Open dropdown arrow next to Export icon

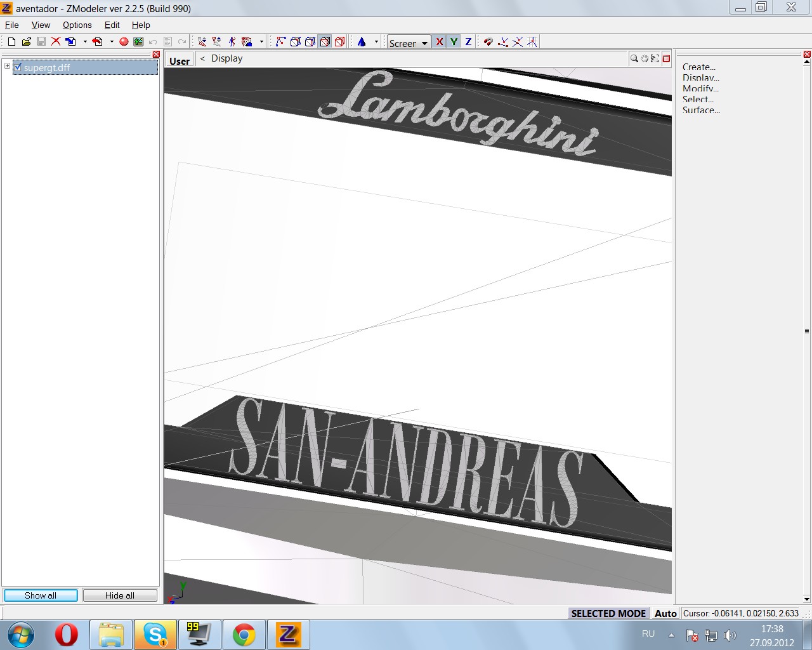click(112, 42)
